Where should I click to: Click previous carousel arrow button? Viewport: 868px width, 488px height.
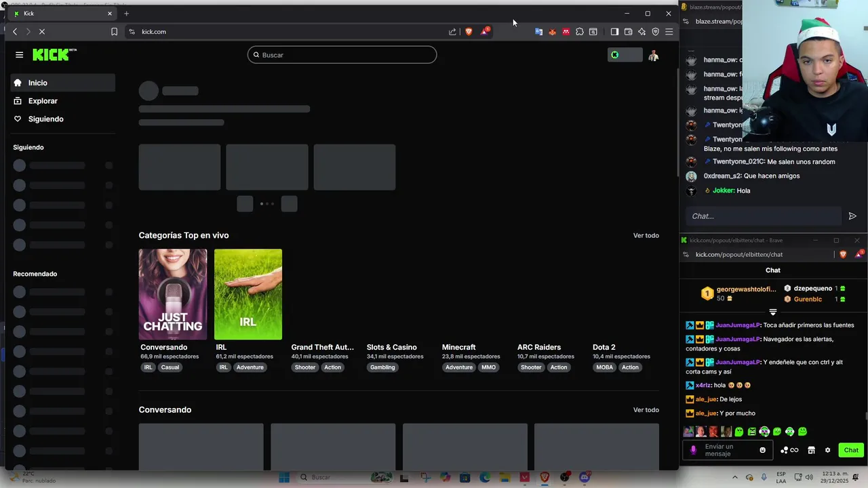pyautogui.click(x=245, y=204)
